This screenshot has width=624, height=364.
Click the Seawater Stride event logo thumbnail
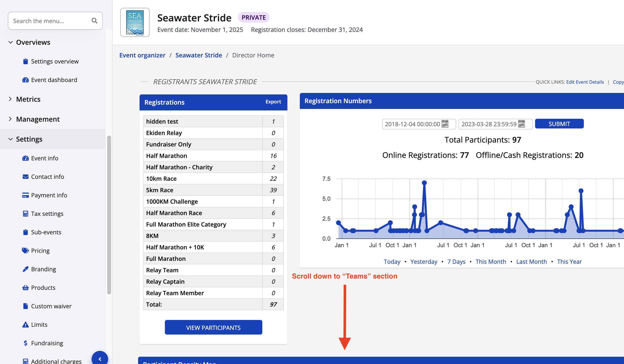(135, 22)
